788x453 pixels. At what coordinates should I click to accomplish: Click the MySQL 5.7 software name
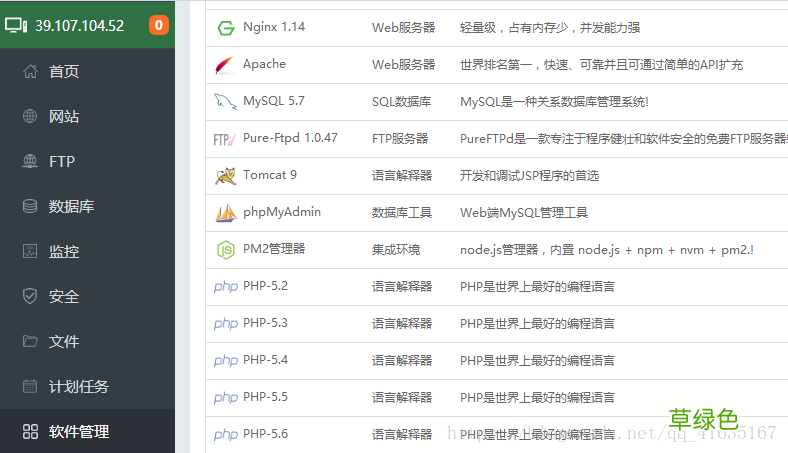274,101
